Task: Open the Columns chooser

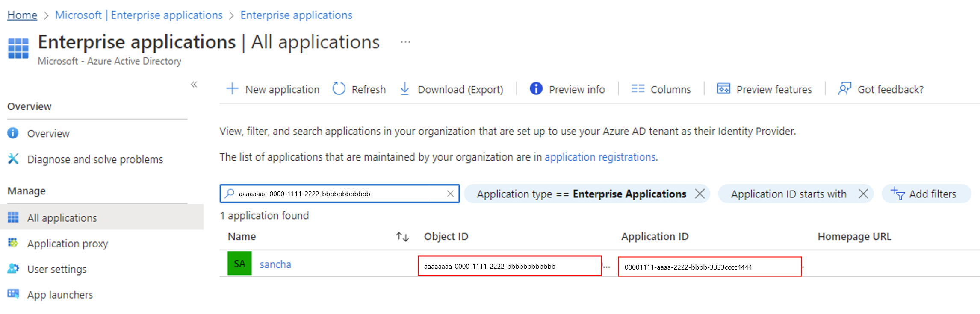Action: click(661, 89)
